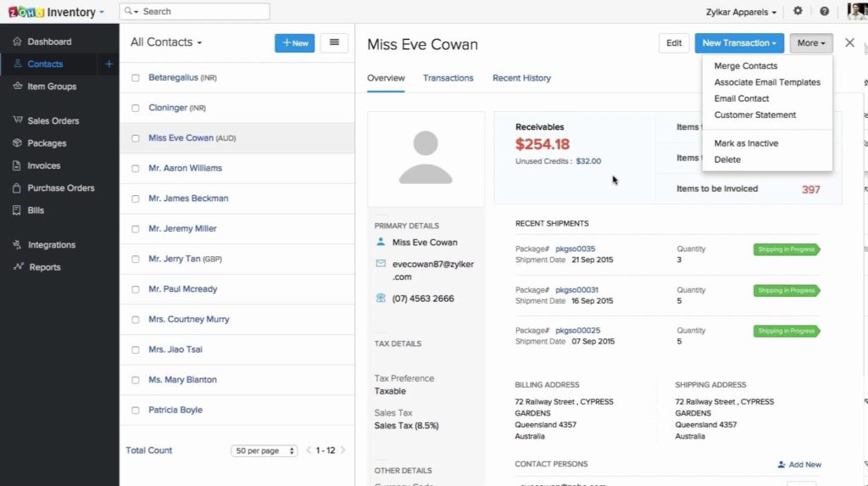Select the Mr. Aaron Williams checkbox
The height and width of the screenshot is (486, 868).
pos(136,169)
